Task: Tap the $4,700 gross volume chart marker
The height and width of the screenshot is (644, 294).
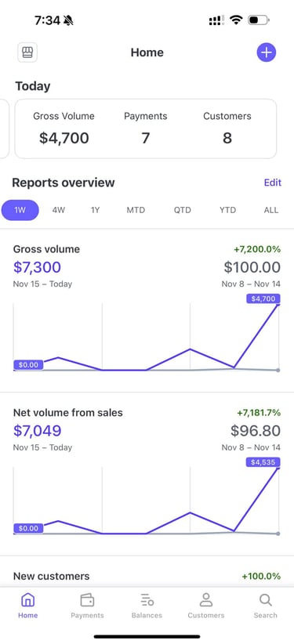Action: (x=263, y=298)
